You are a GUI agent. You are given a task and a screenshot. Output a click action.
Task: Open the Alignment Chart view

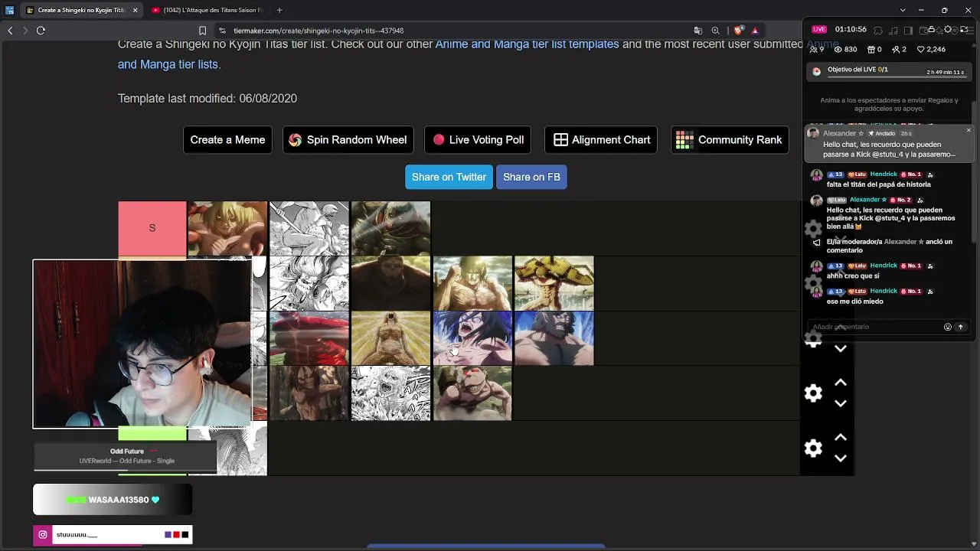(x=601, y=140)
